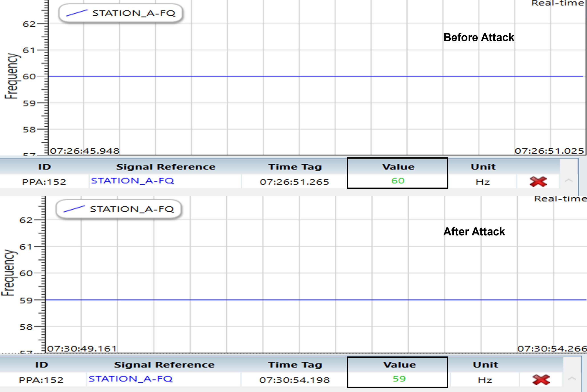Collapse the bottom table using the up chevron
Viewport: 587px width, 392px height.
coord(572,379)
